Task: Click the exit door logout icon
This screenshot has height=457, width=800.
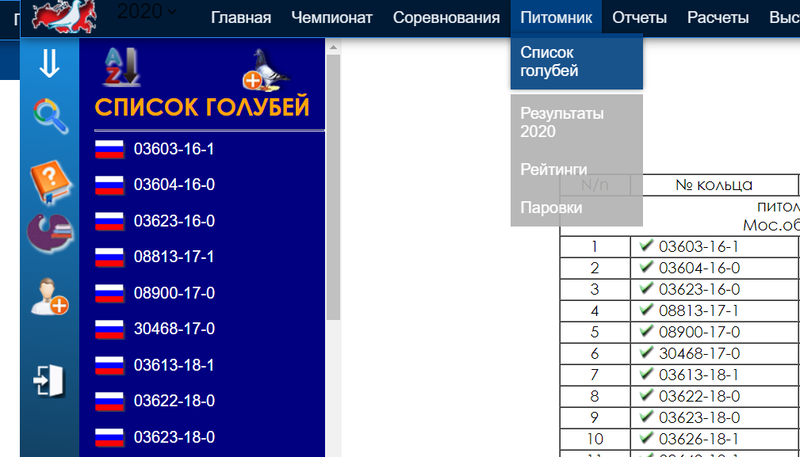Action: (x=49, y=380)
